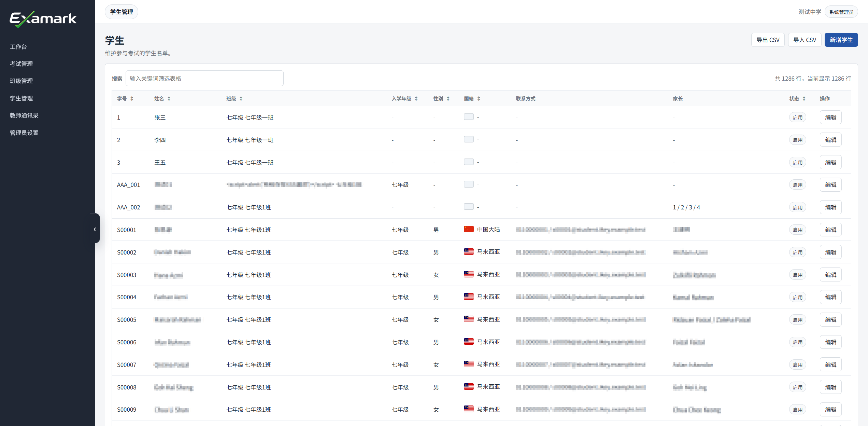Screen dimensions: 868x426
Task: Click the 启用 status badge in row S00006
Action: pyautogui.click(x=797, y=342)
